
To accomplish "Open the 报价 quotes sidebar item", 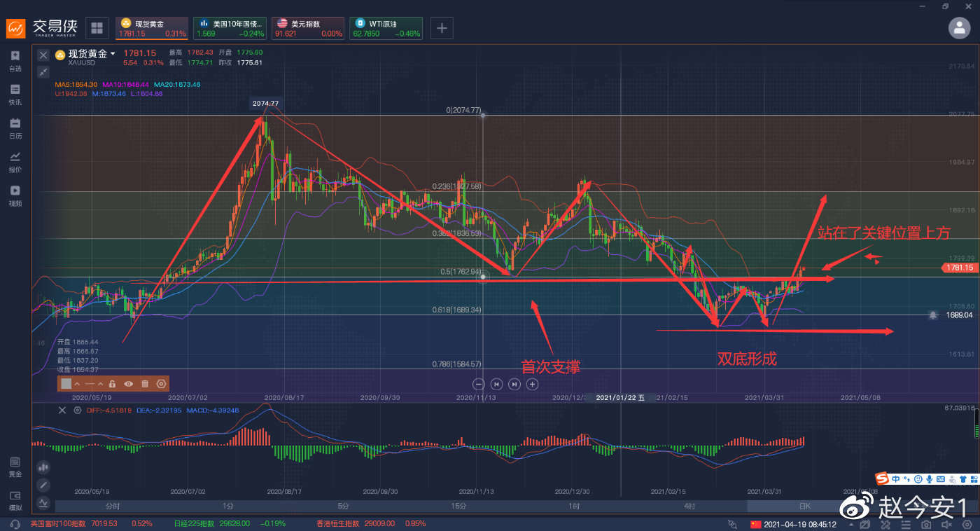I will (x=15, y=162).
